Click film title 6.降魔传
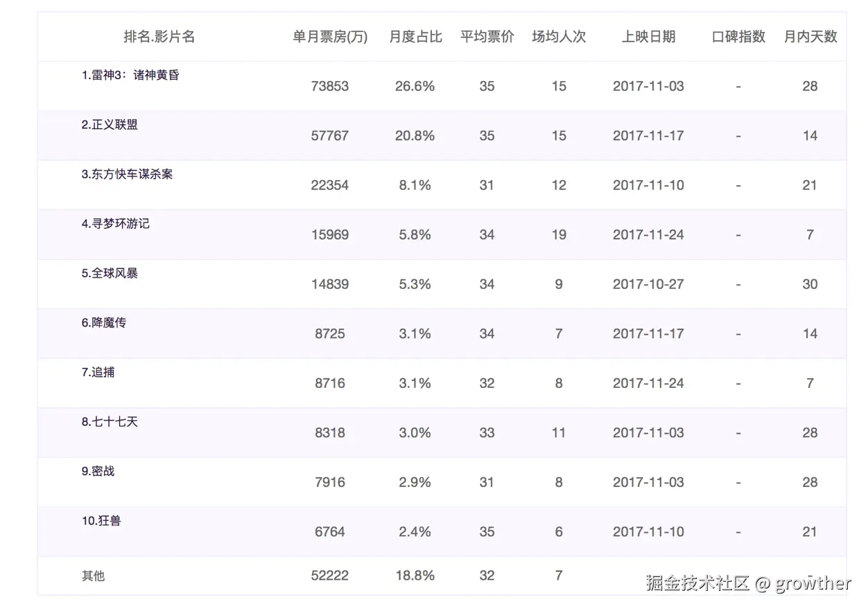This screenshot has width=868, height=611. pyautogui.click(x=104, y=323)
